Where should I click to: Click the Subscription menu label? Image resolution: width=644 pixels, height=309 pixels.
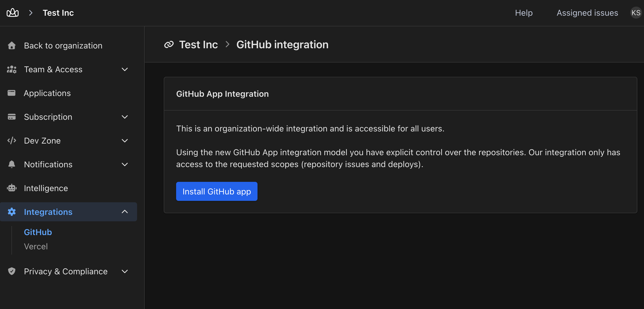pos(48,116)
